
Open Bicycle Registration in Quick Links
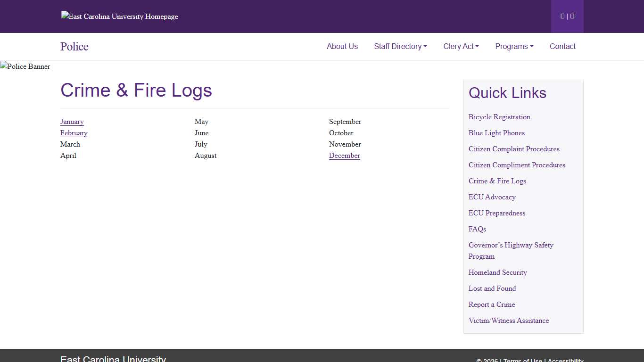[x=499, y=117]
